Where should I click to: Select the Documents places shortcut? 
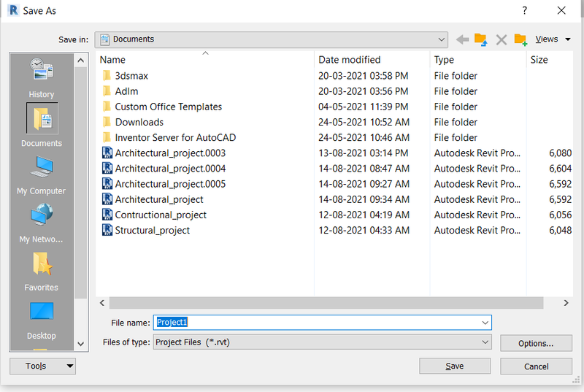point(42,126)
